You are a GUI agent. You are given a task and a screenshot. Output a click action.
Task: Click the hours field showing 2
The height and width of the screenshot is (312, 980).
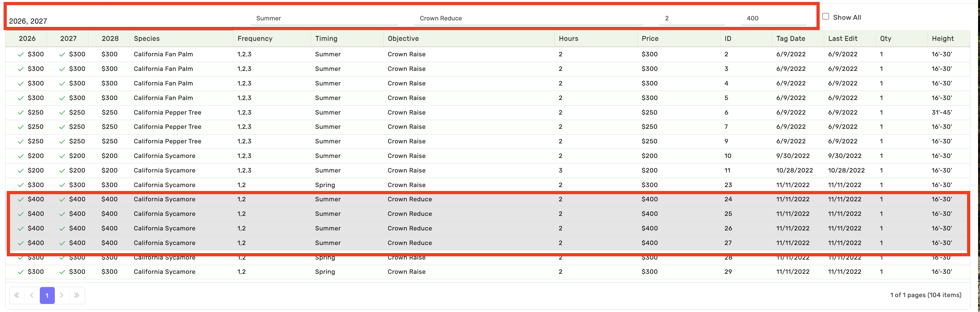click(691, 18)
